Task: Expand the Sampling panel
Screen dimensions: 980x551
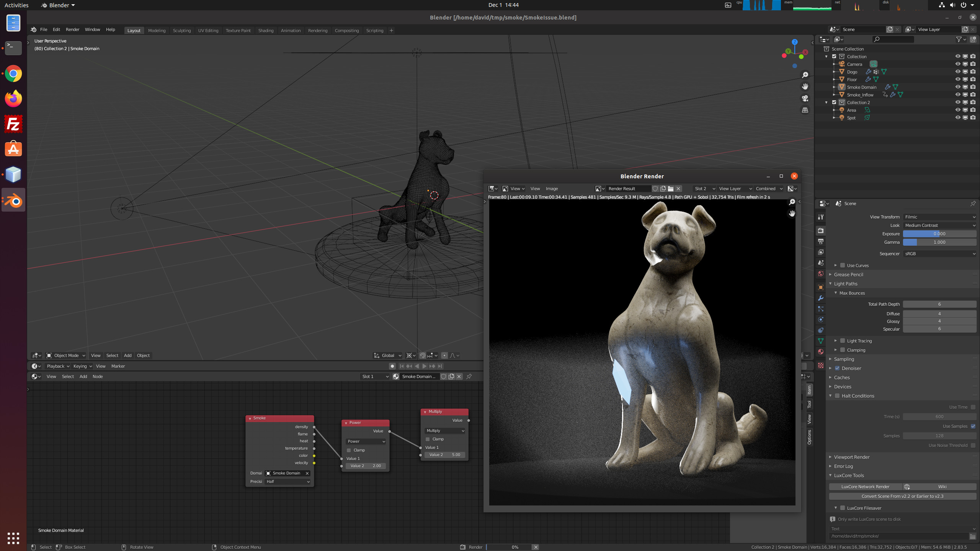Action: tap(844, 359)
